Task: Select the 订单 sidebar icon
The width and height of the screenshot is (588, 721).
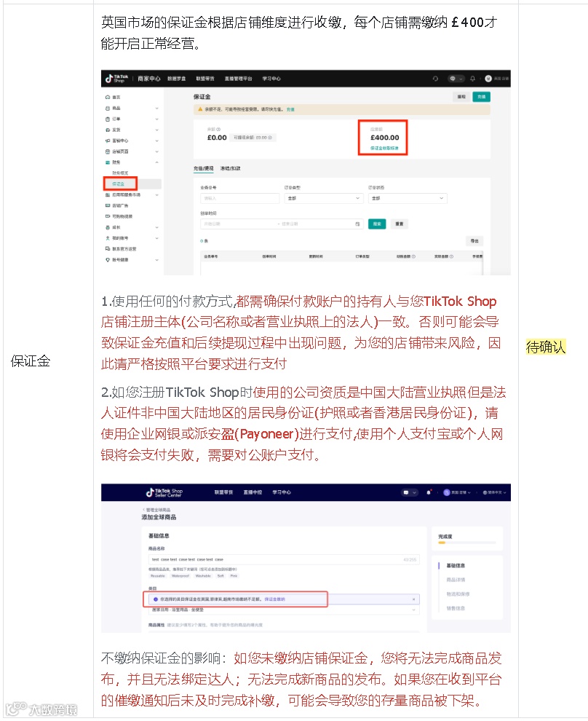Action: [108, 119]
